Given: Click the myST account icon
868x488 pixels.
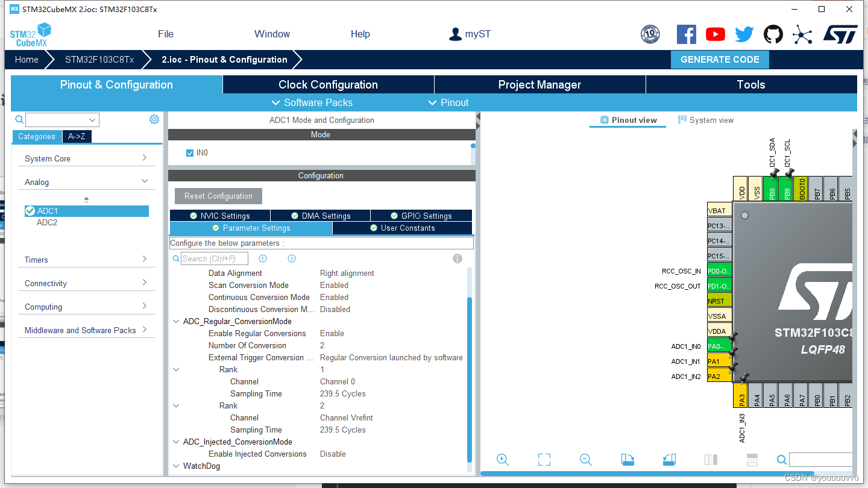Looking at the screenshot, I should [x=455, y=34].
